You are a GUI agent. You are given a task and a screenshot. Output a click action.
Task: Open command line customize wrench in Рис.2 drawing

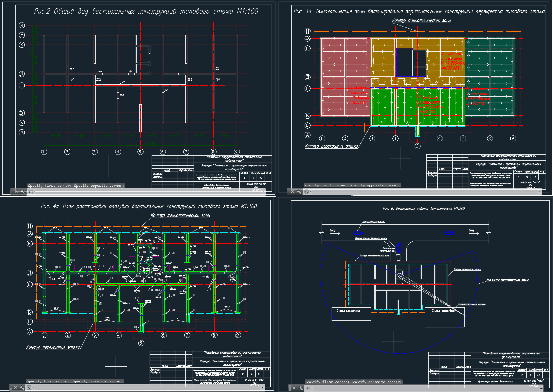[x=23, y=192]
